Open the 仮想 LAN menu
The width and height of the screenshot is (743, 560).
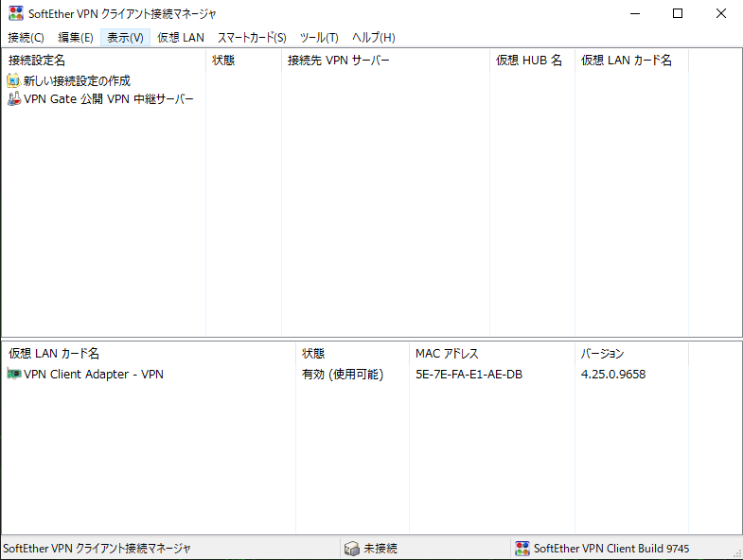(180, 38)
